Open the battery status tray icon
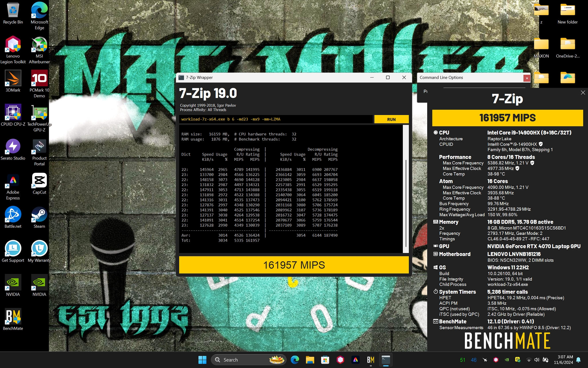The image size is (588, 368). [546, 360]
